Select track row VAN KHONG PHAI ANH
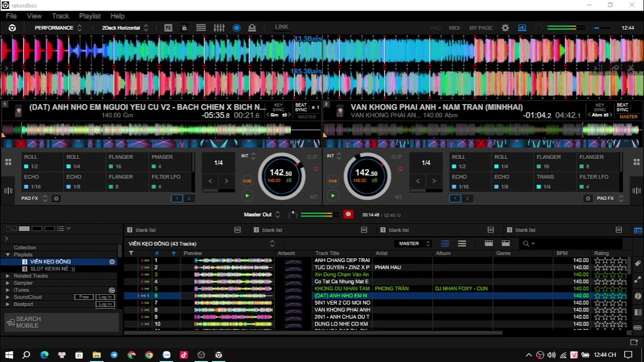Viewport: 644px width, 362px height. pyautogui.click(x=376, y=310)
